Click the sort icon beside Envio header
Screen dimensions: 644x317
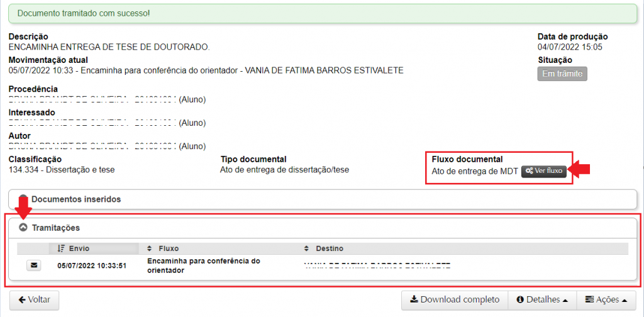pyautogui.click(x=61, y=248)
